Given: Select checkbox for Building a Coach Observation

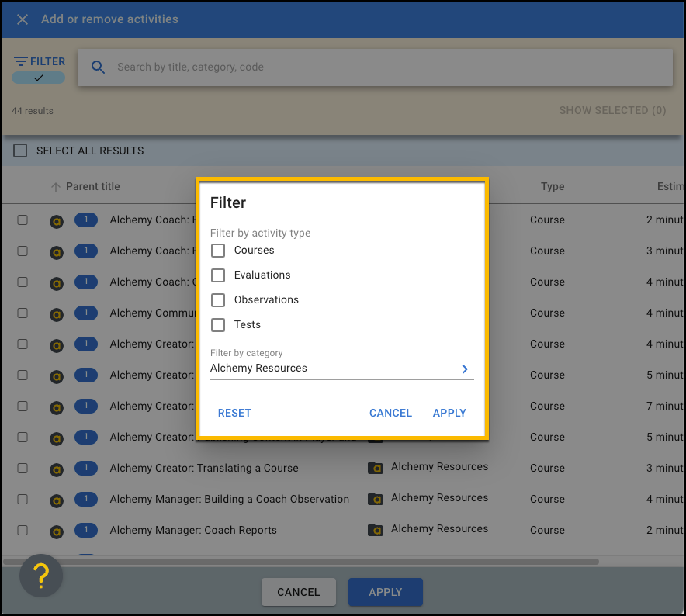Looking at the screenshot, I should [x=23, y=499].
